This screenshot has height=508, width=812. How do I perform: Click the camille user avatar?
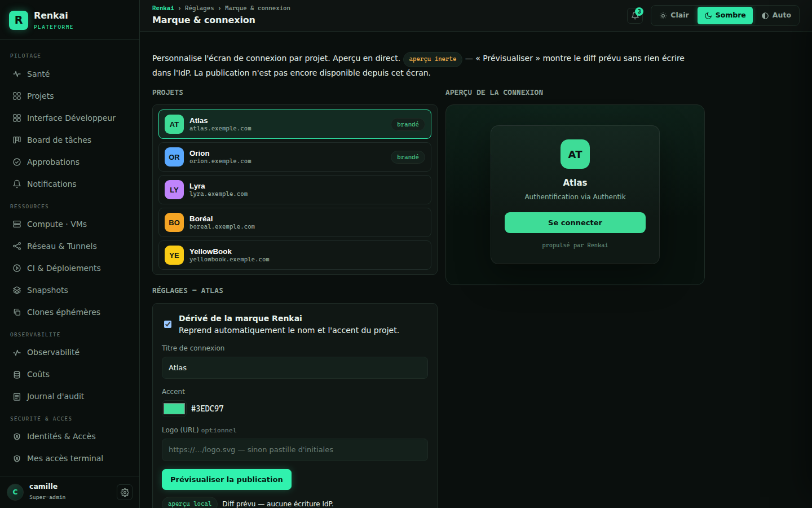15,492
